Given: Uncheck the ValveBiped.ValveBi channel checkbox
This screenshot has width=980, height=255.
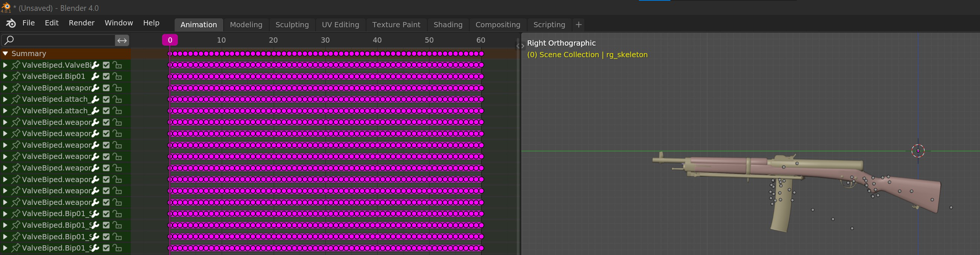Looking at the screenshot, I should click(106, 65).
